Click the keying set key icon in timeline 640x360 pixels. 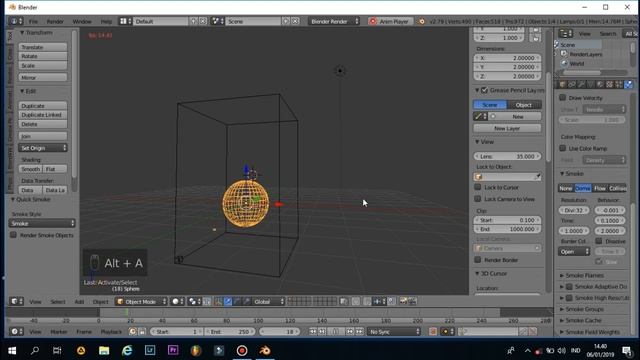(463, 331)
